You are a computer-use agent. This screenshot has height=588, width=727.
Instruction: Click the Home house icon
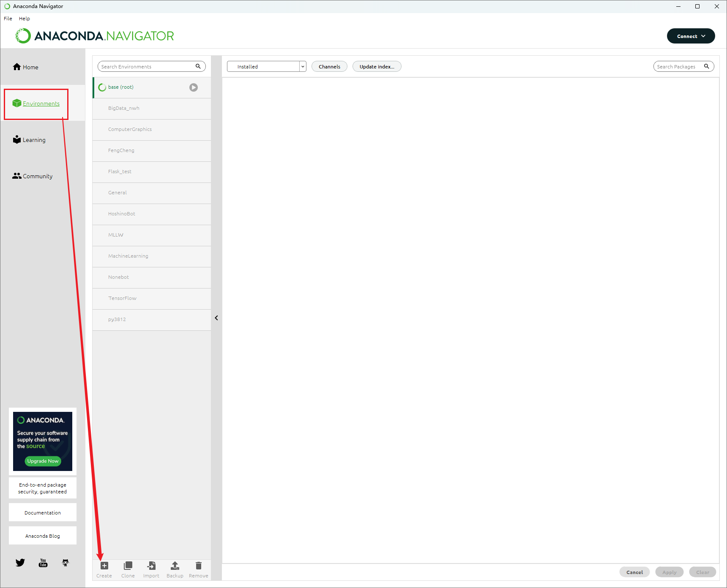[17, 67]
